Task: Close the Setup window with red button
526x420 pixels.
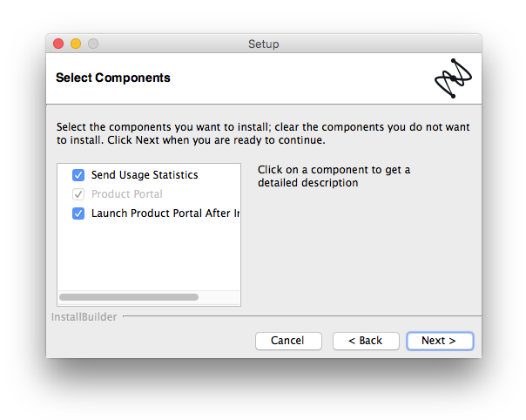Action: tap(58, 44)
